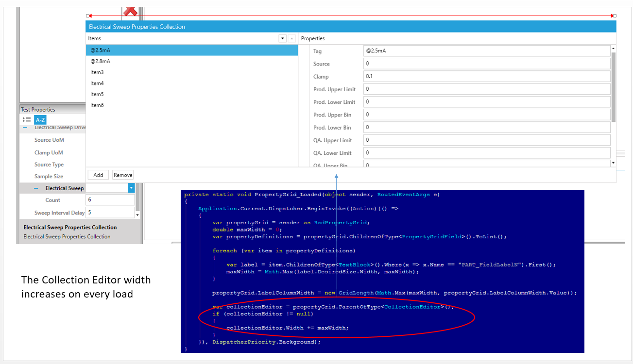Click the Properties grid scroll-up arrow
Viewport: 633px width, 364px height.
click(x=613, y=49)
